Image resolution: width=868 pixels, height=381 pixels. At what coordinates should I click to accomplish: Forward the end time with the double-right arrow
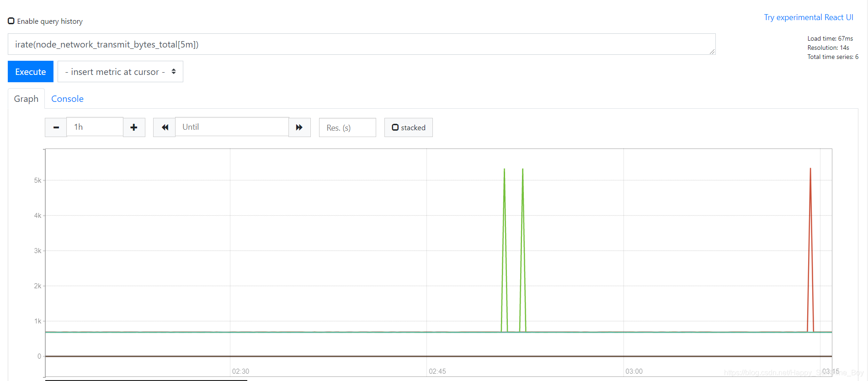pyautogui.click(x=299, y=127)
